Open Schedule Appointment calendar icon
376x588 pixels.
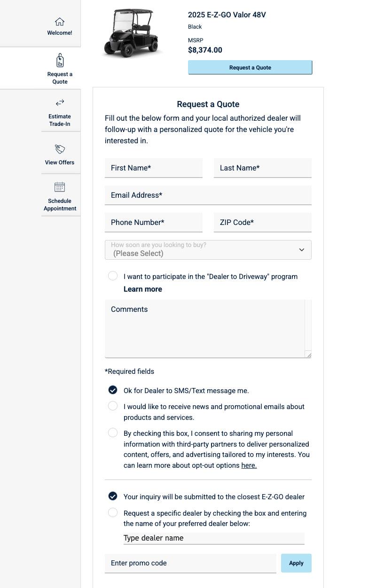click(x=60, y=186)
